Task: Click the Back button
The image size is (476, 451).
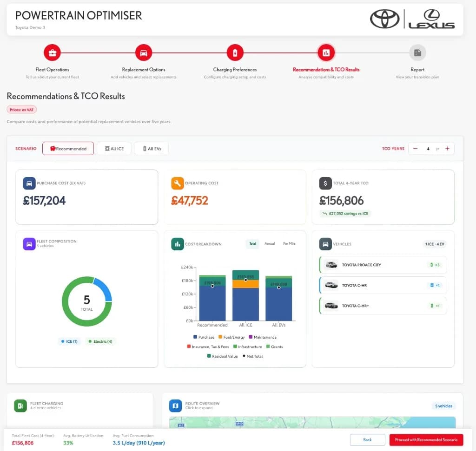Action: point(367,440)
